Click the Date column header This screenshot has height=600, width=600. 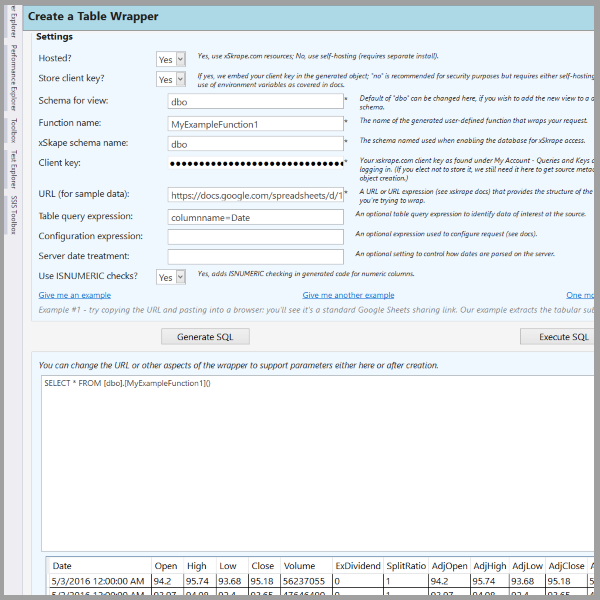(x=100, y=566)
